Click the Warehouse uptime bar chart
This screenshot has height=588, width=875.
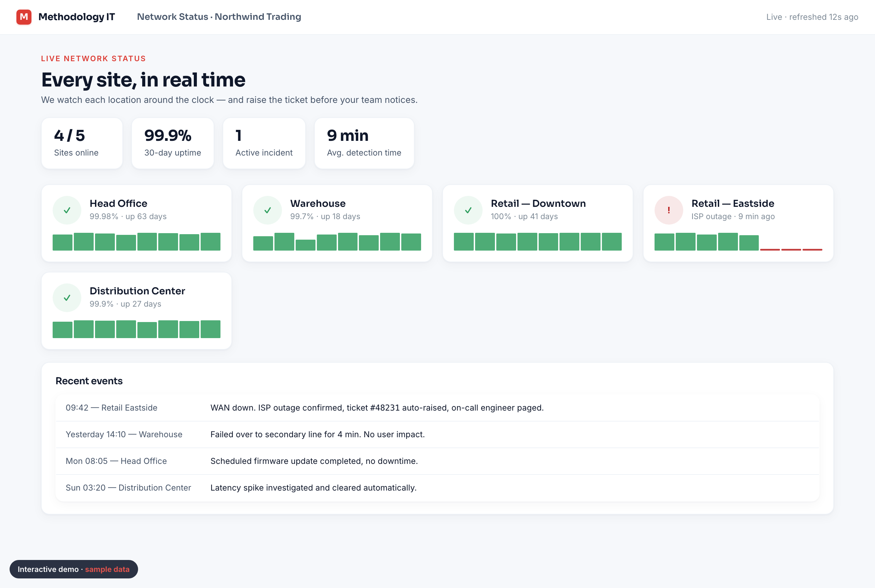pyautogui.click(x=337, y=241)
